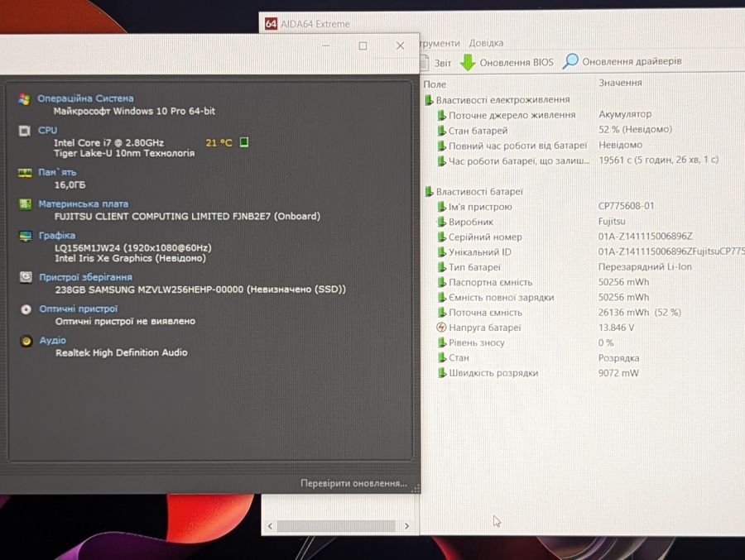Image resolution: width=745 pixels, height=560 pixels.
Task: Click the Оновлення драйверів toolbar button
Action: tap(622, 61)
